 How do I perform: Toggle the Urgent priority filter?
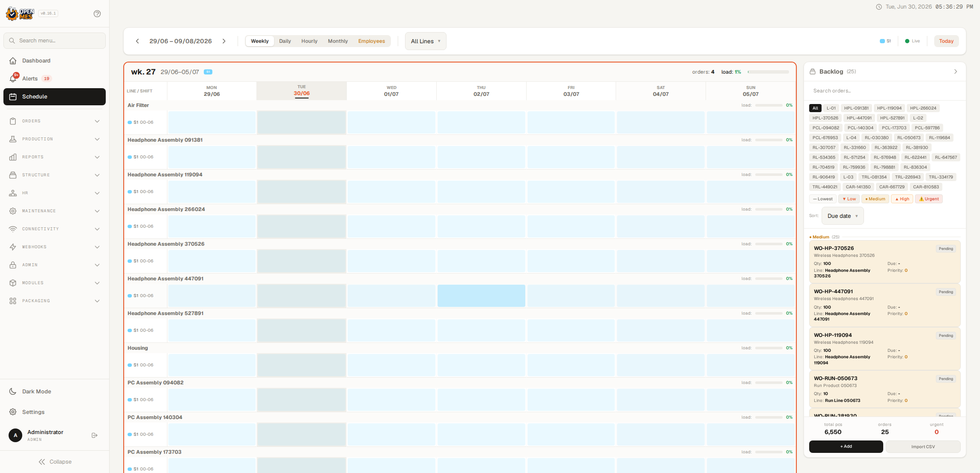[x=929, y=199]
